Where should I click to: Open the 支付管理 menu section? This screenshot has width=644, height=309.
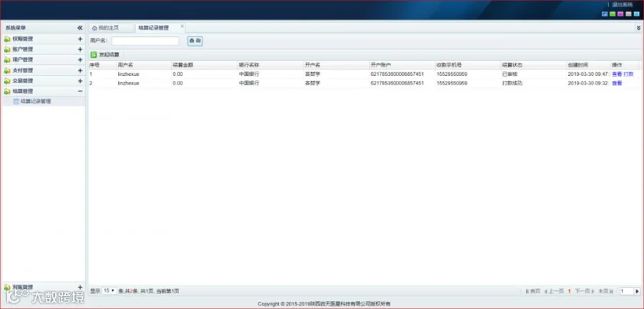point(43,71)
